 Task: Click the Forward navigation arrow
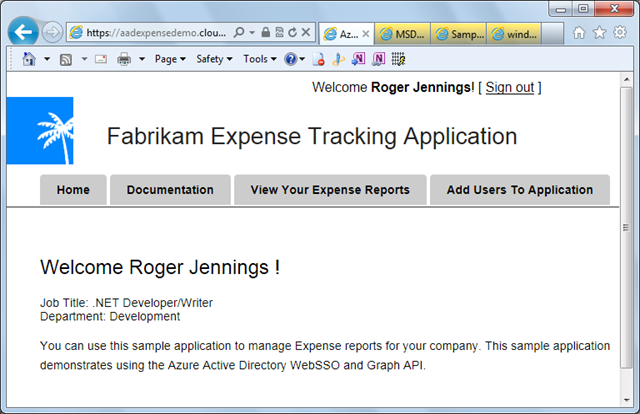(52, 32)
